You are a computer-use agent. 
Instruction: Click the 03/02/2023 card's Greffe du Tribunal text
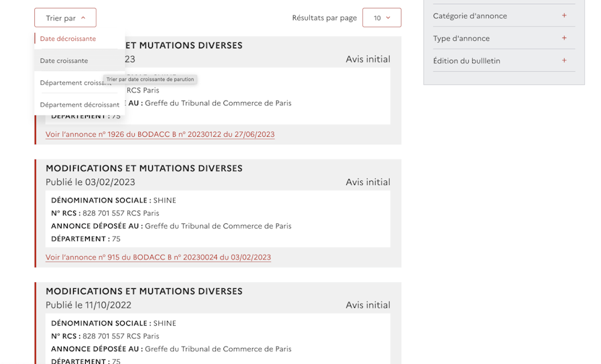tap(218, 226)
